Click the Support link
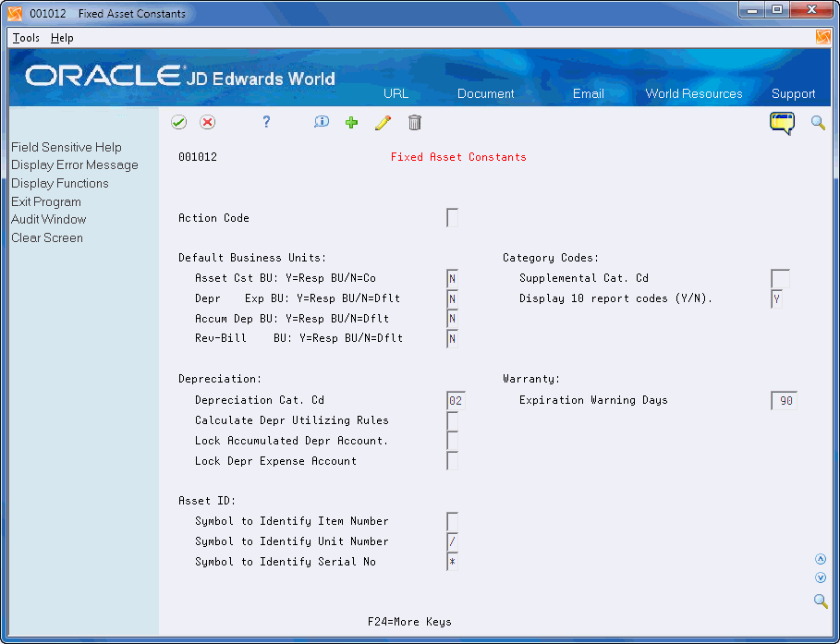 coord(794,93)
